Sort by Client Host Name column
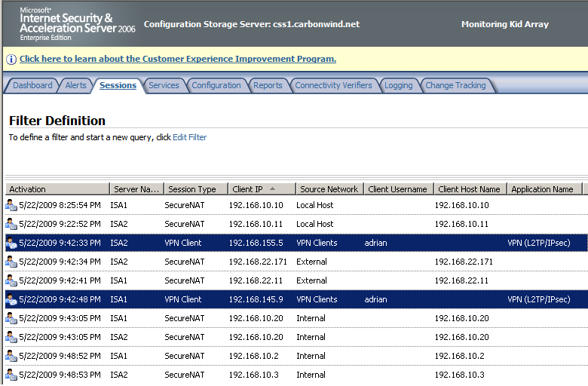588x386 pixels. [470, 189]
